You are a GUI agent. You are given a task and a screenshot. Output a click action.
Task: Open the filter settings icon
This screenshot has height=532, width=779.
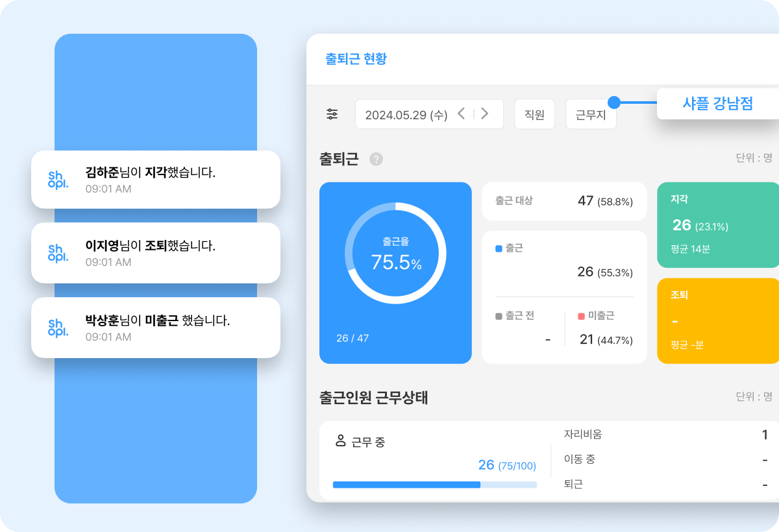click(x=333, y=114)
